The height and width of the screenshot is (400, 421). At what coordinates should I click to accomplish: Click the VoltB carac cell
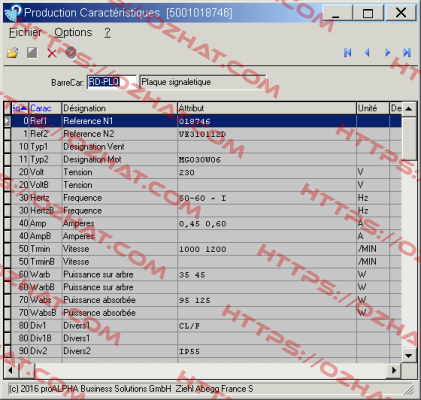point(45,185)
